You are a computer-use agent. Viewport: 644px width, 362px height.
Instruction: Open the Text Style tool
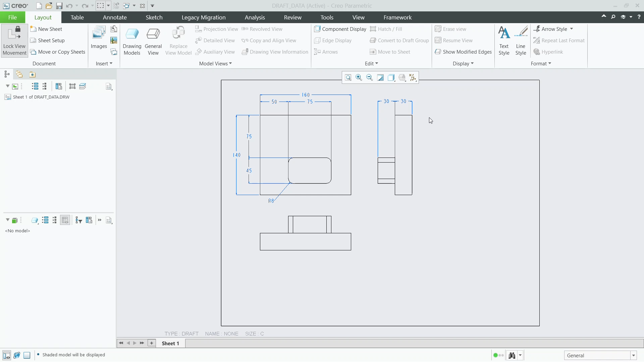(x=504, y=41)
